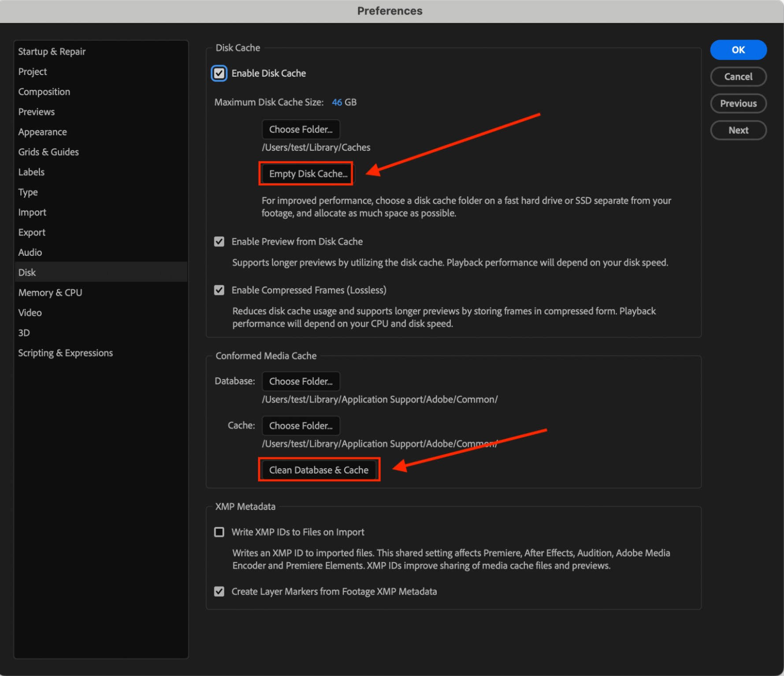Image resolution: width=784 pixels, height=676 pixels.
Task: Edit the Maximum Disk Cache Size value
Action: pos(338,102)
